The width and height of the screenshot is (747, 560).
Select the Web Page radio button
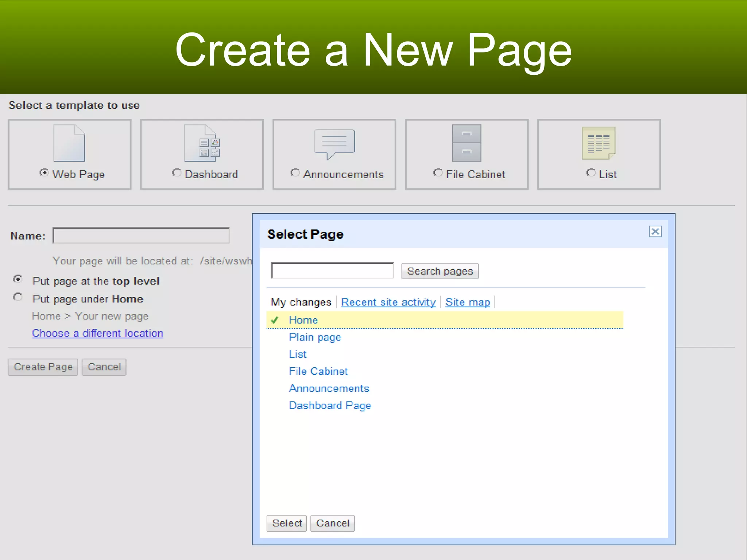tap(44, 172)
